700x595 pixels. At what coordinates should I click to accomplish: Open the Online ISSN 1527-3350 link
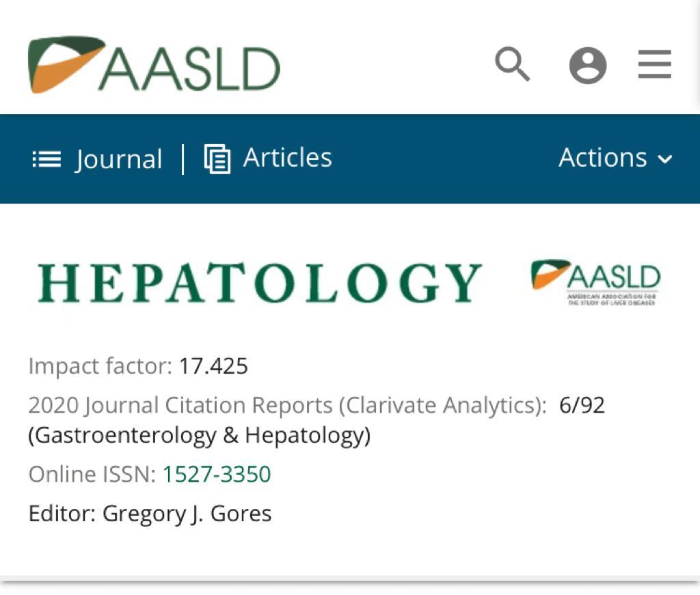pyautogui.click(x=217, y=474)
